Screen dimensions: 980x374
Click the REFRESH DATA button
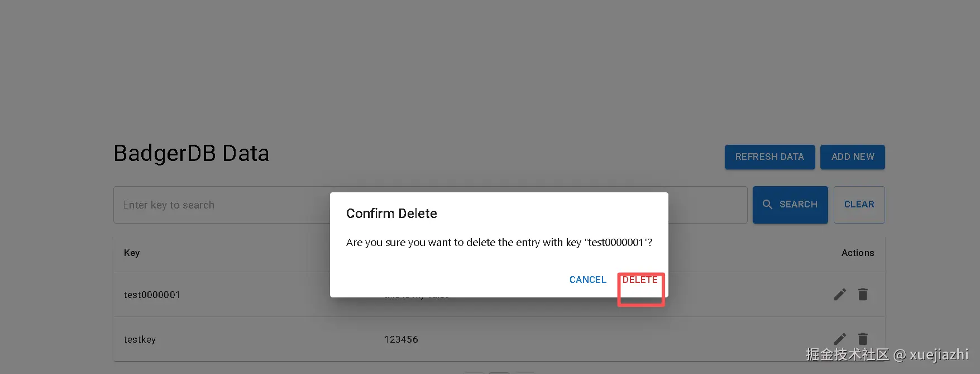(x=769, y=157)
